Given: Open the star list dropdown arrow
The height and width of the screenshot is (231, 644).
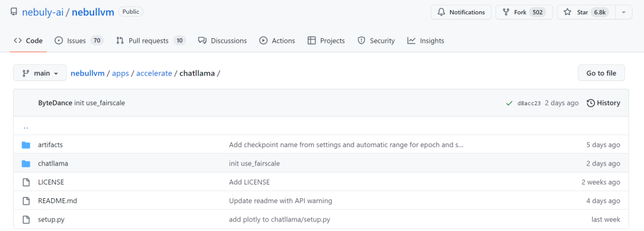Looking at the screenshot, I should (624, 13).
